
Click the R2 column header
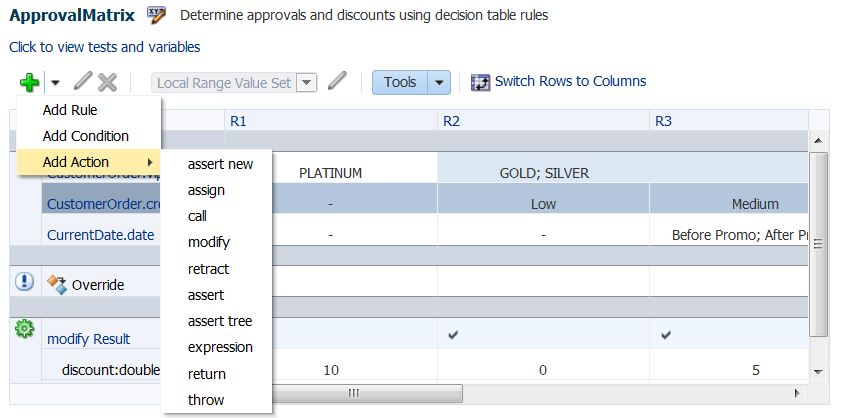pos(543,121)
